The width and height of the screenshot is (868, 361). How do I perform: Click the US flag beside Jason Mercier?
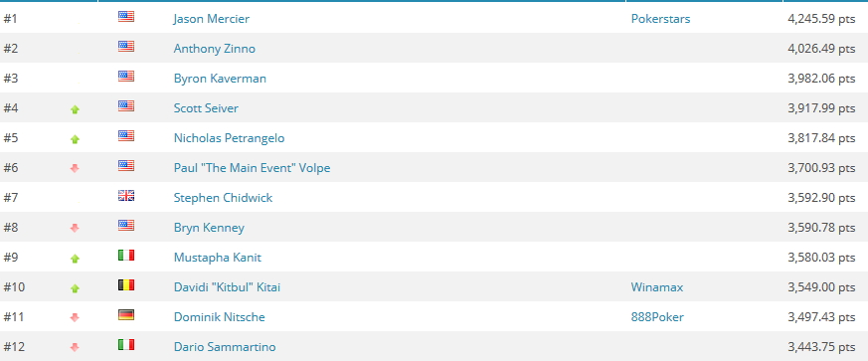(x=126, y=17)
